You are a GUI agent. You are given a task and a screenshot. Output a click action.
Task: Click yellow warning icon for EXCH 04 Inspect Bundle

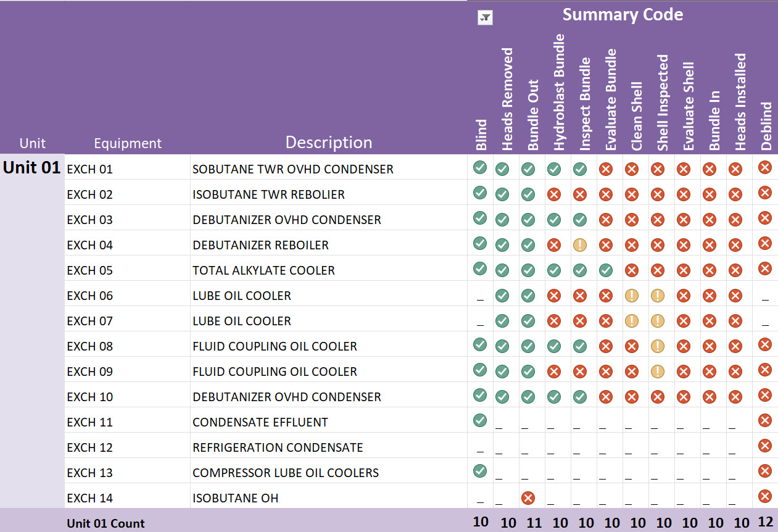click(580, 245)
